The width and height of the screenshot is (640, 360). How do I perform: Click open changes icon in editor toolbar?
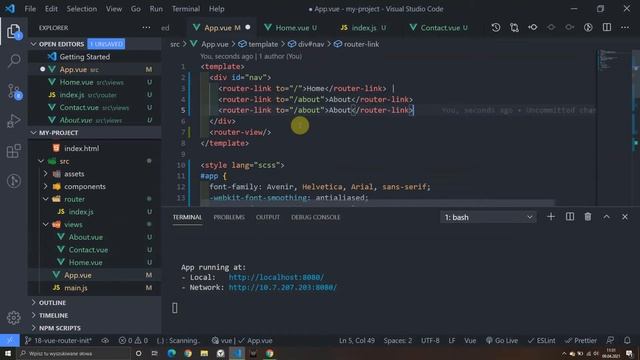click(x=514, y=27)
